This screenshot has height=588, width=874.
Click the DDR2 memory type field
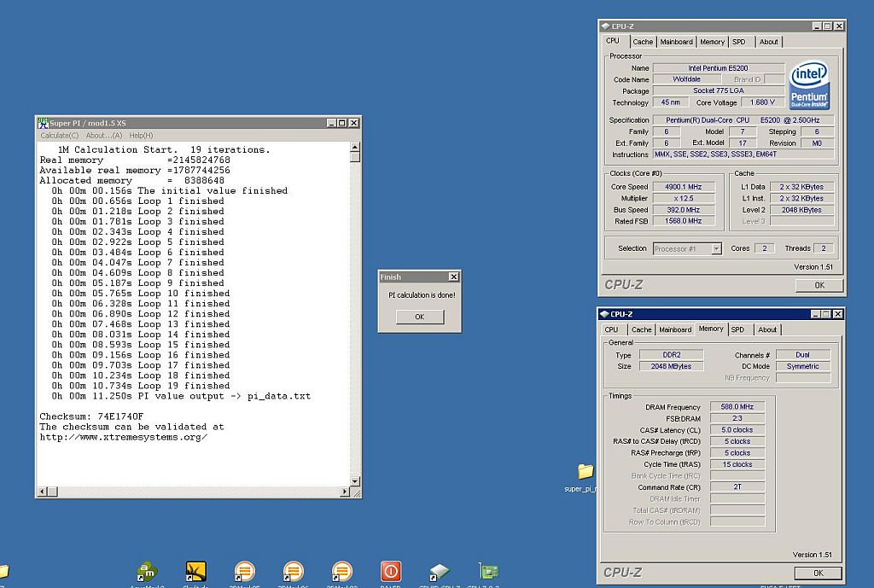coord(671,354)
